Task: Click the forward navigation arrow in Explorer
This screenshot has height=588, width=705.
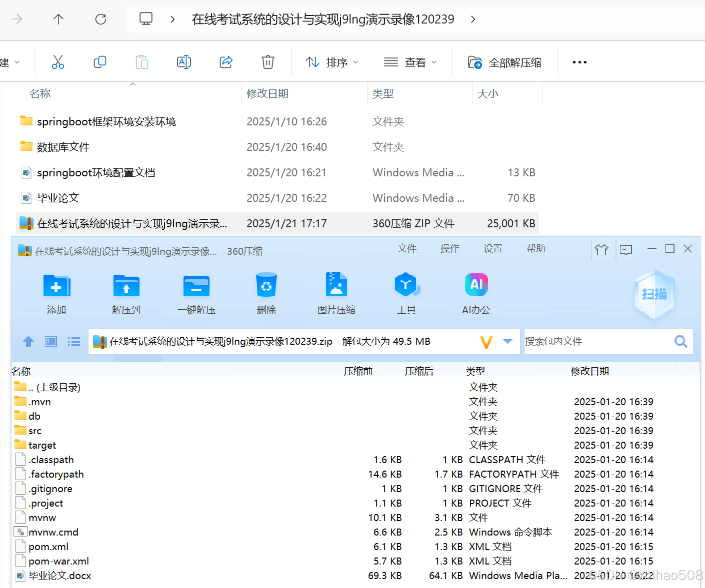Action: coord(16,19)
